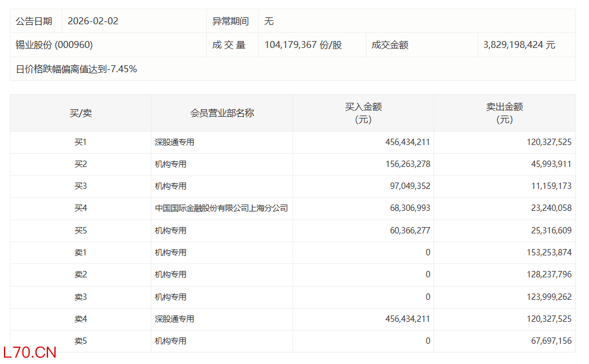Click the 买3 buy amount 97,049,352
This screenshot has width=589, height=364.
tap(407, 186)
